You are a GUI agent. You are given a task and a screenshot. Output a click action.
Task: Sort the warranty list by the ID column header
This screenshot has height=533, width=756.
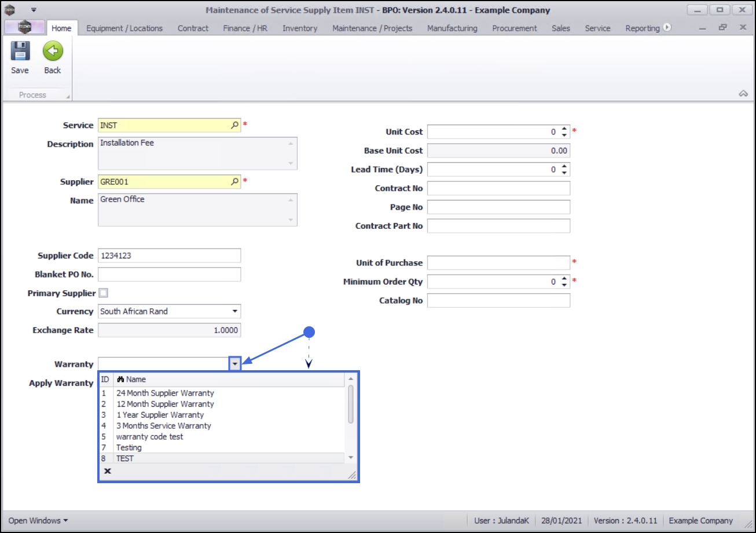pyautogui.click(x=106, y=379)
